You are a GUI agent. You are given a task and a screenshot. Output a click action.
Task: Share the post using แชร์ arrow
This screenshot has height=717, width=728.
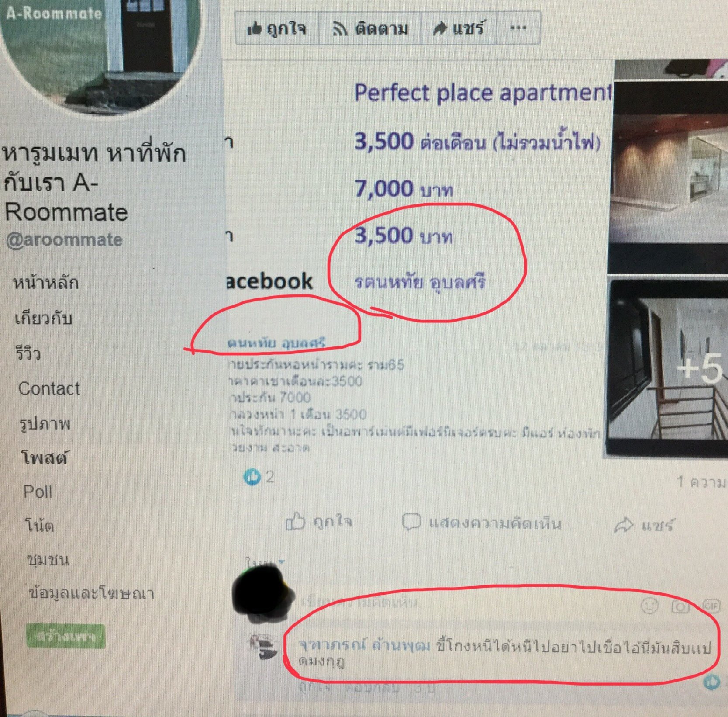pyautogui.click(x=644, y=526)
